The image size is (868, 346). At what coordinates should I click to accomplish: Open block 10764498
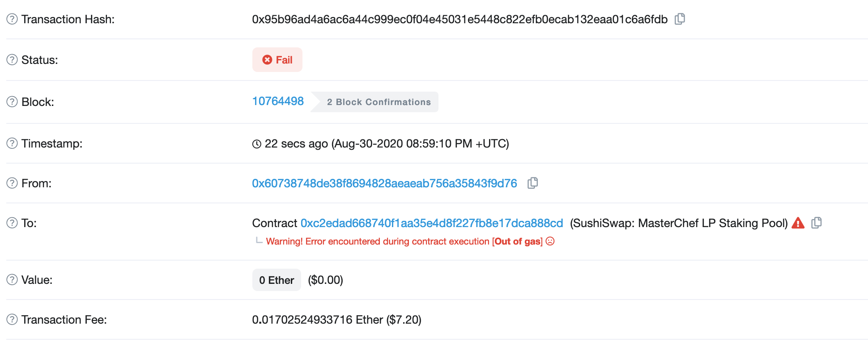click(278, 101)
